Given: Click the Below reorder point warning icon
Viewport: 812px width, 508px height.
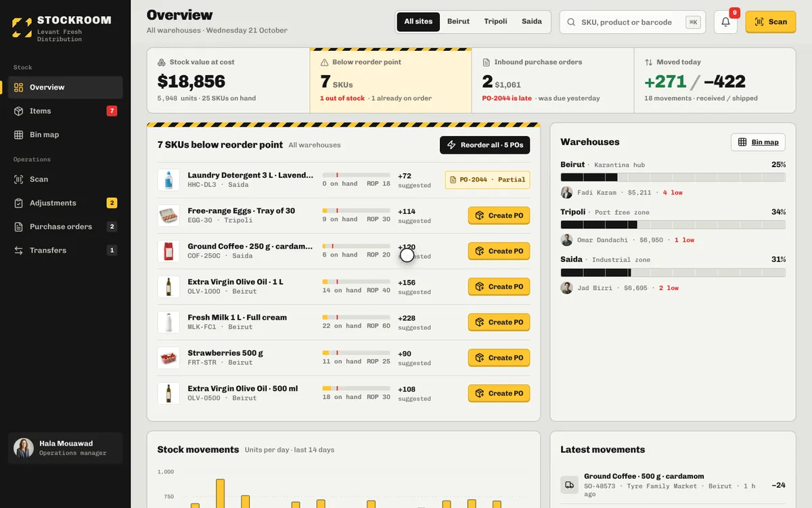Looking at the screenshot, I should [x=324, y=62].
